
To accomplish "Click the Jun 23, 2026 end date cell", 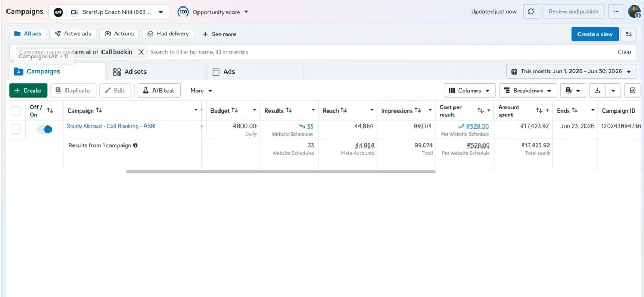I will (577, 127).
